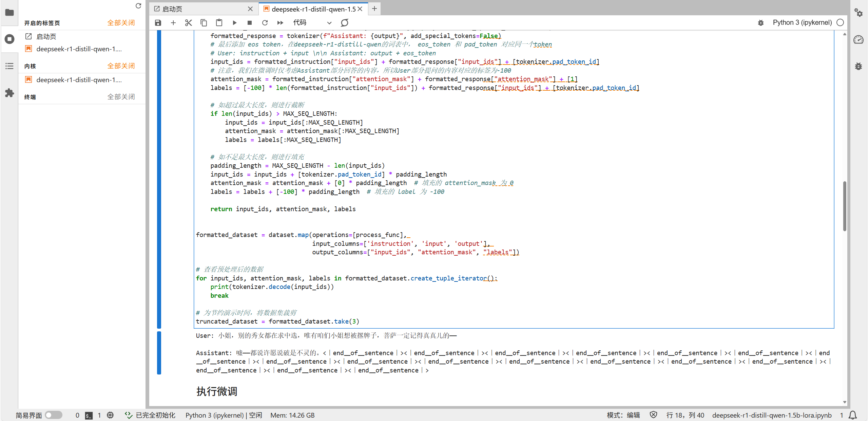Screen dimensions: 868x421
Task: Run the current cell with the play button
Action: pyautogui.click(x=234, y=23)
